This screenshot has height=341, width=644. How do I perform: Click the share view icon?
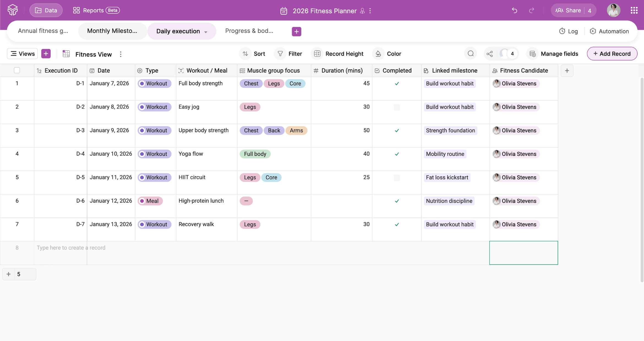coord(490,54)
